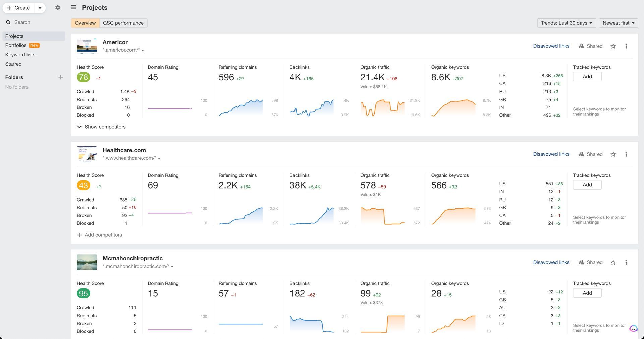This screenshot has height=339, width=644.
Task: Click Americor Organic traffic chart
Action: [383, 108]
